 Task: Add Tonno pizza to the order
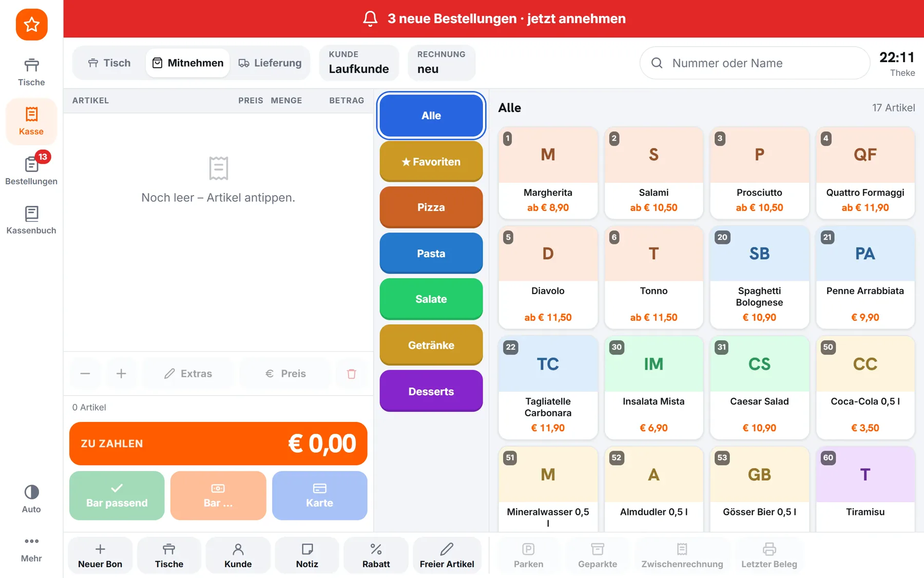click(x=653, y=277)
